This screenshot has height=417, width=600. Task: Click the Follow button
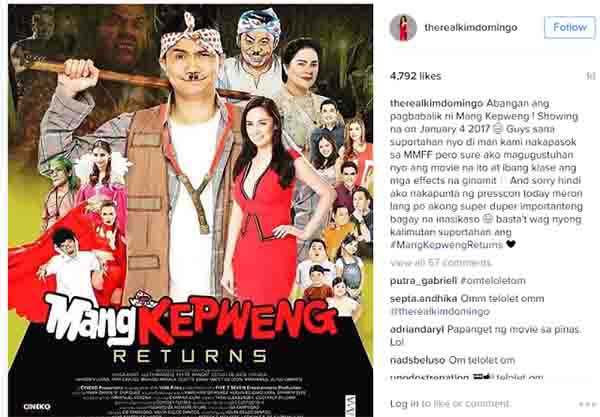click(x=570, y=27)
